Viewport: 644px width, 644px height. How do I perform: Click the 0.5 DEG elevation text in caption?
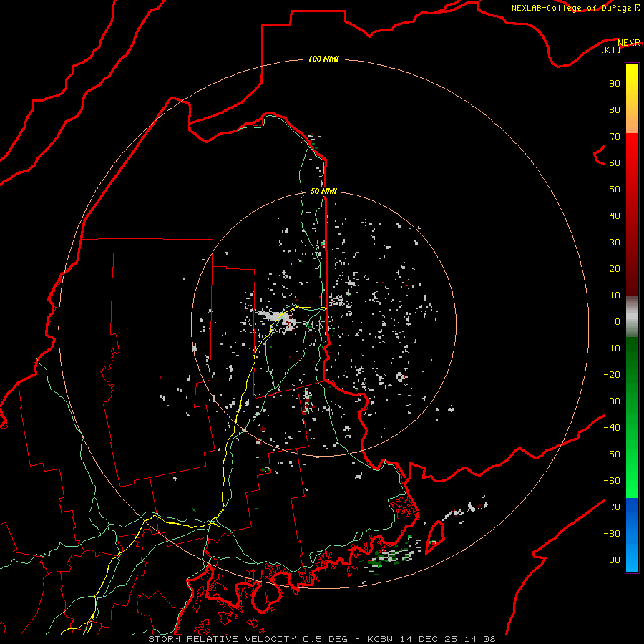point(325,639)
